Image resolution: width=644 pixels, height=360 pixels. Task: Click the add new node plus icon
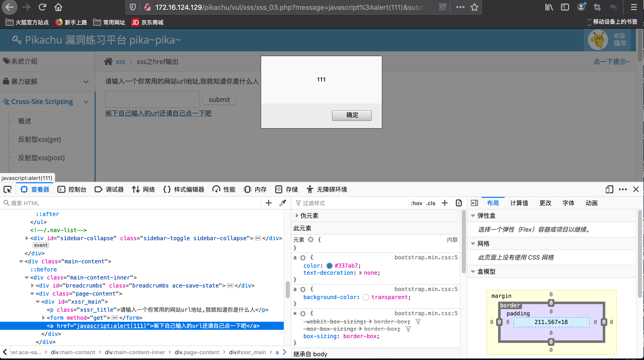click(269, 203)
